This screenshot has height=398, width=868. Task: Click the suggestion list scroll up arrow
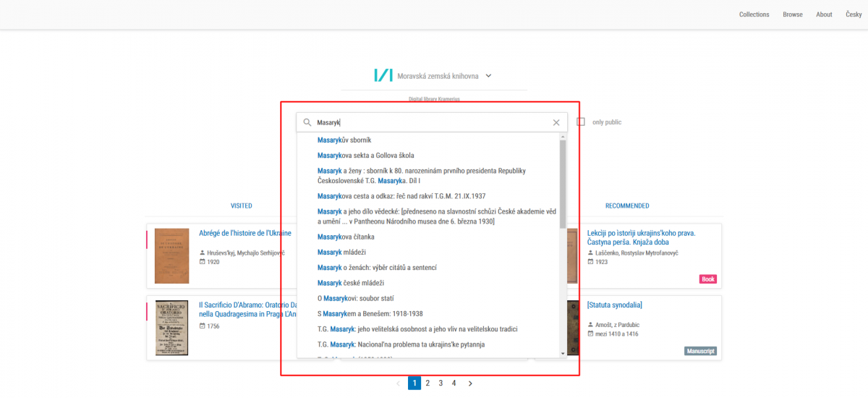[x=563, y=136]
